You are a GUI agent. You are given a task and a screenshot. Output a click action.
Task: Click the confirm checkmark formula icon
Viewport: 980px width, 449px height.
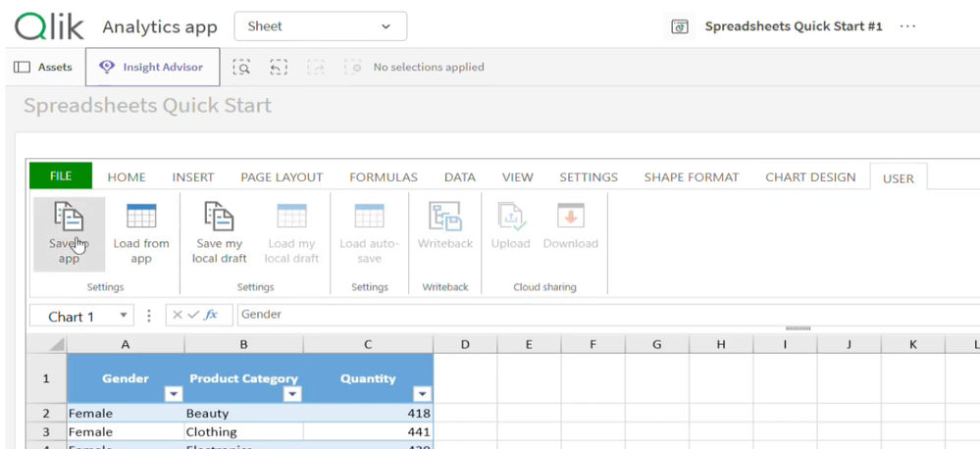coord(193,315)
